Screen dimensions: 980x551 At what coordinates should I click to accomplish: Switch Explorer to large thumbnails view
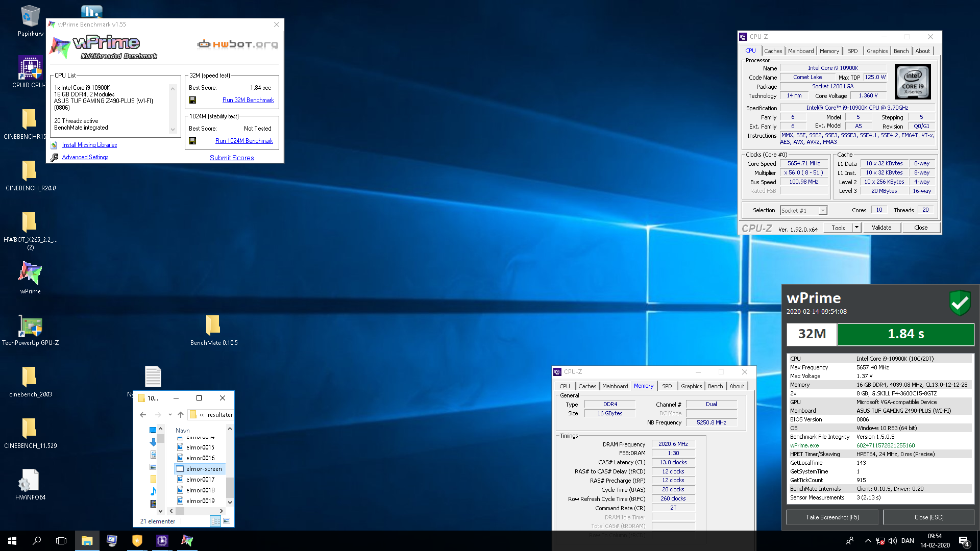[x=227, y=521]
